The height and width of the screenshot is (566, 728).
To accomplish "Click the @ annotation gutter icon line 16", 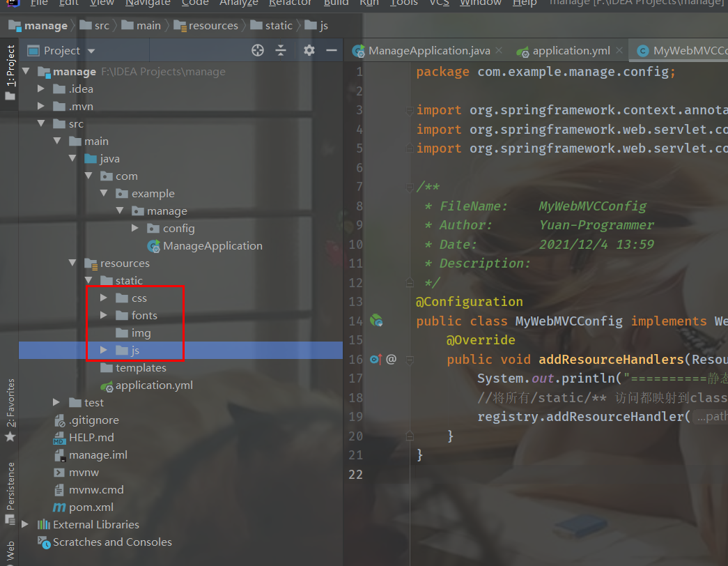I will pos(391,359).
